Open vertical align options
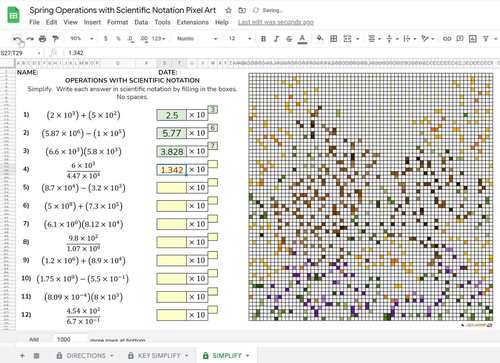The height and width of the screenshot is (363, 500). 391,39
